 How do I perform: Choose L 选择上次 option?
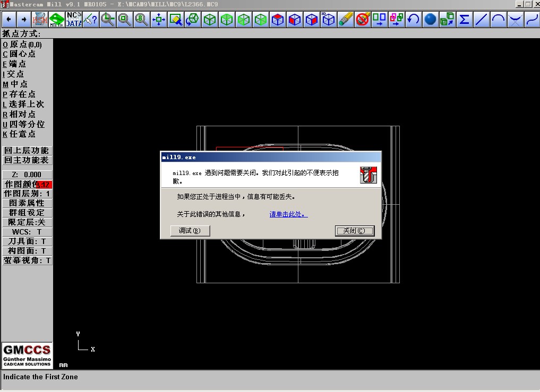23,104
